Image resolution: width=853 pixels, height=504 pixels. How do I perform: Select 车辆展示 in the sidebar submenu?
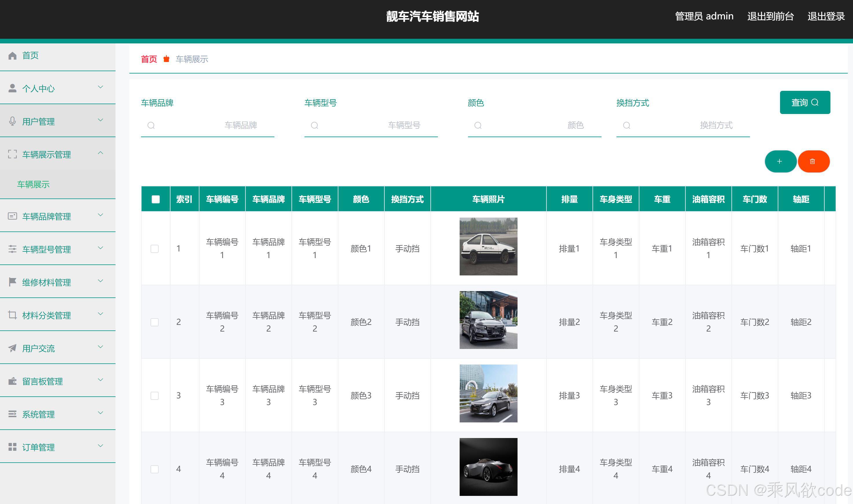[33, 184]
